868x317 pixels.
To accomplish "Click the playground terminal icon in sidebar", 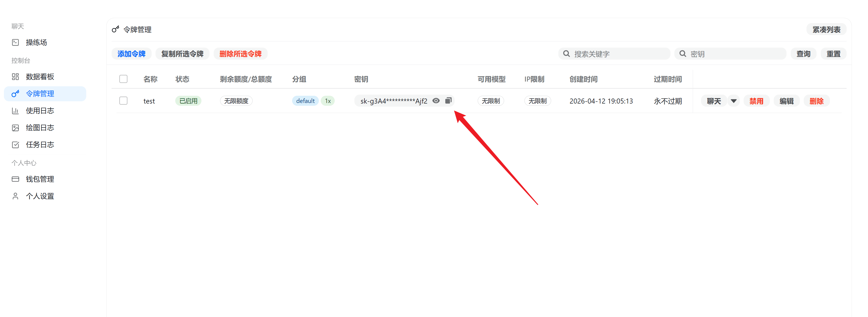I will [x=16, y=43].
